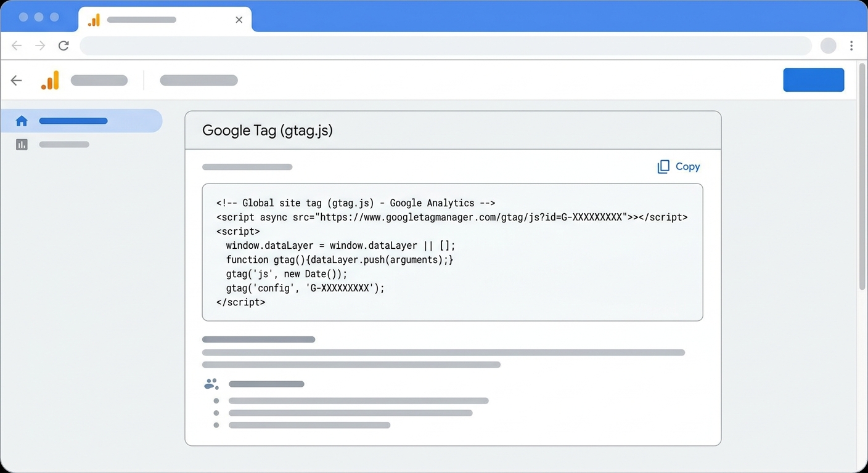Click the page vertical scrollbar
Screen dimensions: 868x473
point(862,176)
